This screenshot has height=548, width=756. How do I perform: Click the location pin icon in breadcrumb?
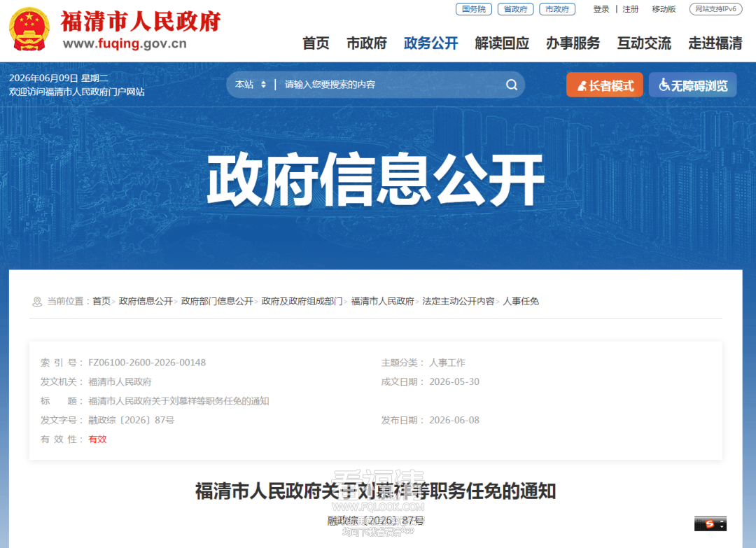[37, 302]
